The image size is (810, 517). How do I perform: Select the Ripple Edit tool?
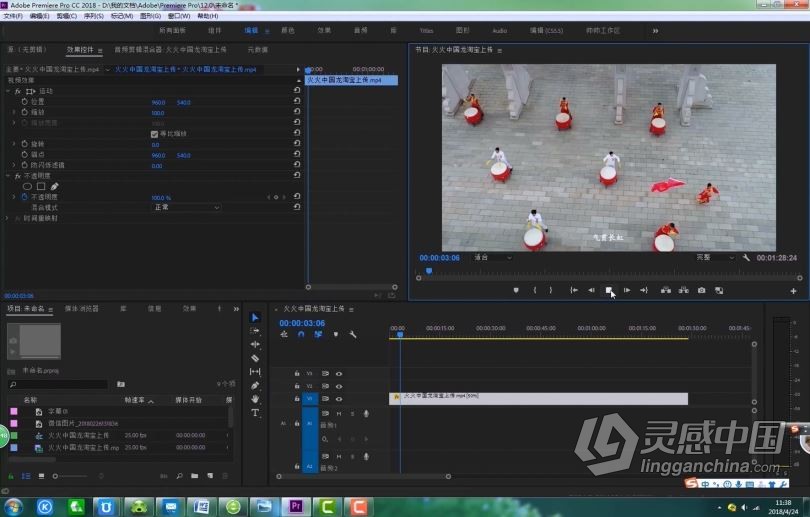click(x=255, y=344)
